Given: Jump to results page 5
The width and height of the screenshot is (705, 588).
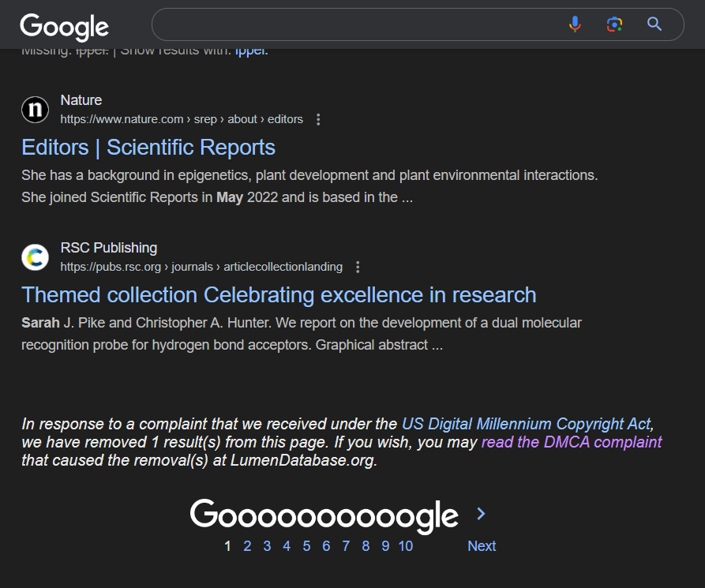Looking at the screenshot, I should coord(306,546).
